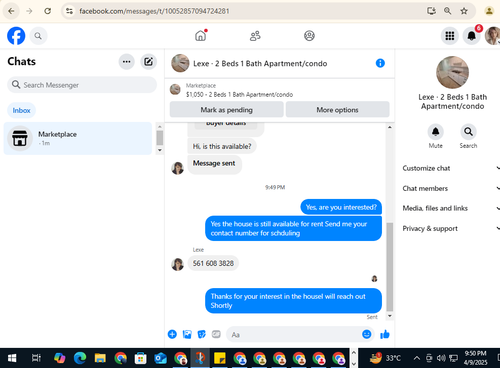Open Chrome profile avatar icon
This screenshot has width=500, height=368.
(489, 11)
